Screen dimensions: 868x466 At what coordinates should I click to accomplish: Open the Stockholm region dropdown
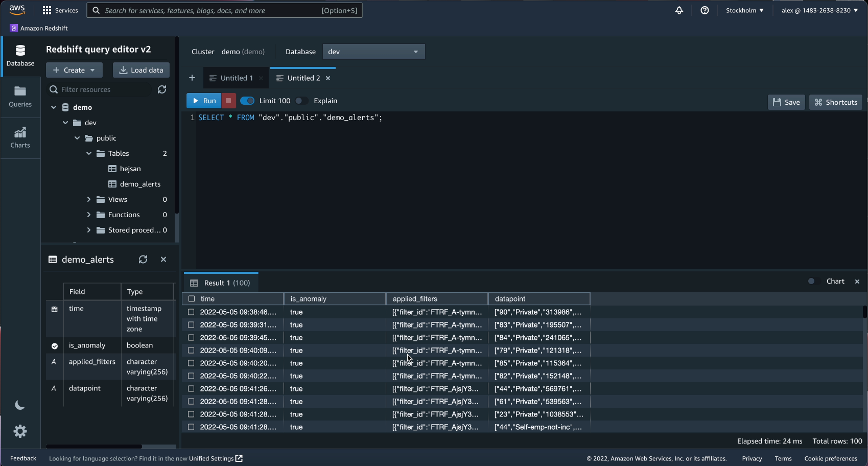tap(744, 10)
